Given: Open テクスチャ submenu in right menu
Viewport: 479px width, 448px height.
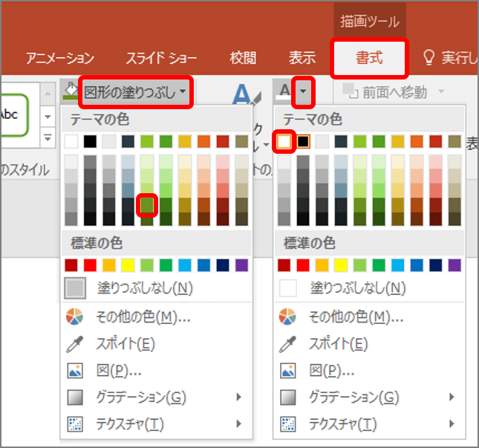Looking at the screenshot, I should 369,424.
